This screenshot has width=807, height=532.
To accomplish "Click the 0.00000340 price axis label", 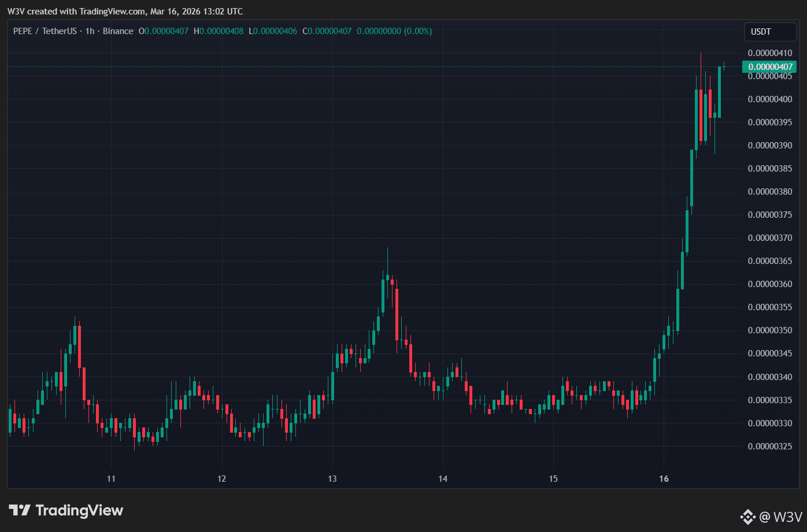I will (770, 377).
